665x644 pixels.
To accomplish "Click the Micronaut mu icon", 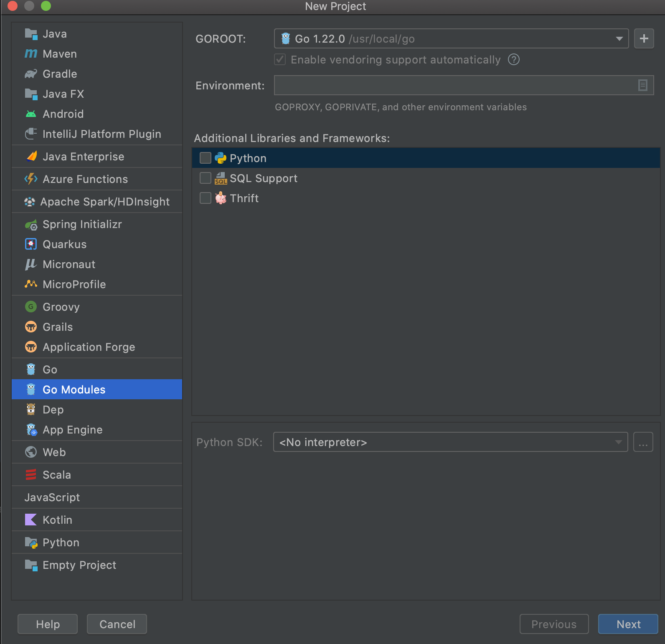I will pos(31,264).
